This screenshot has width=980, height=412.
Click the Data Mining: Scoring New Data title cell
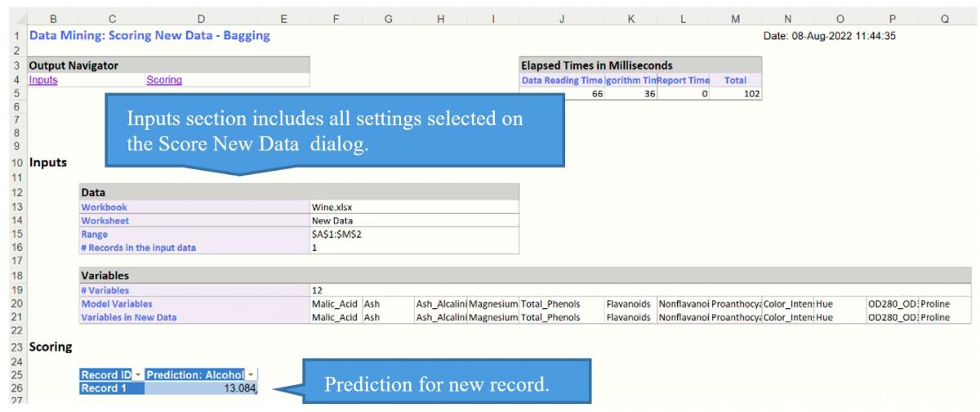[149, 36]
